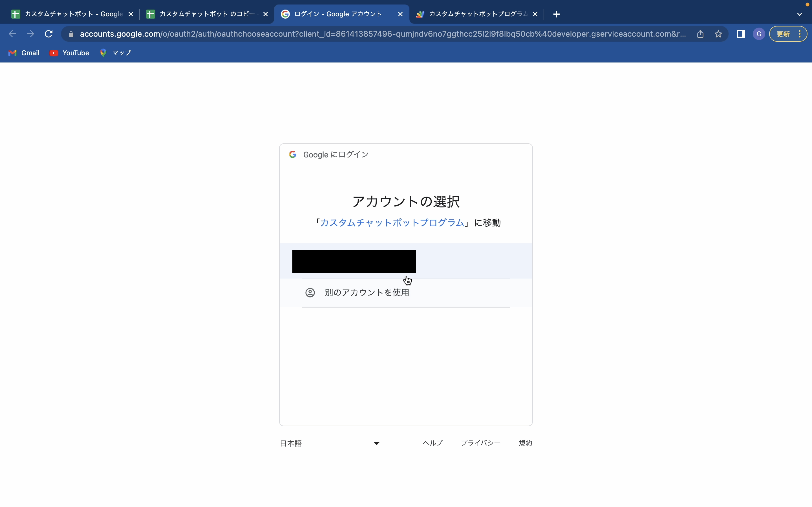The image size is (812, 507).
Task: Click the back navigation arrow
Action: (12, 34)
